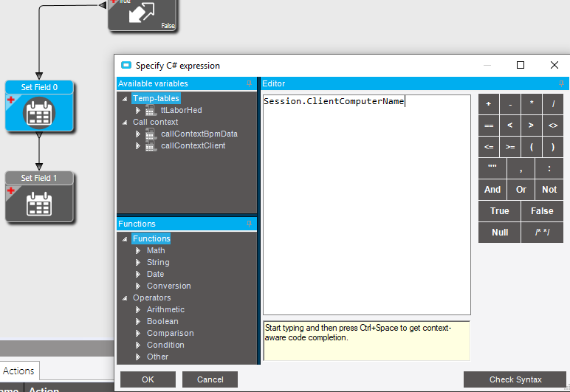Click the Cancel button

pyautogui.click(x=210, y=379)
